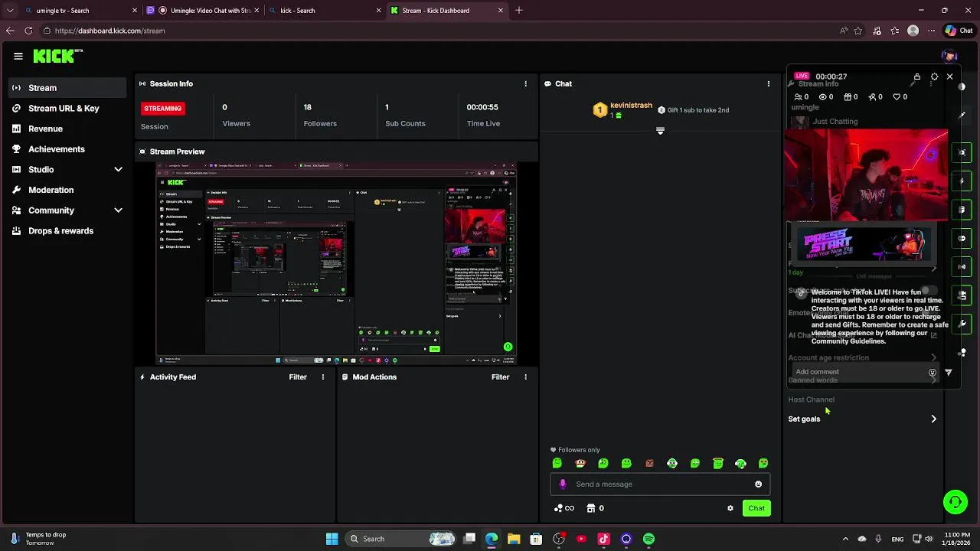Image resolution: width=980 pixels, height=551 pixels.
Task: Send the comment with the paper-plane icon
Action: (x=949, y=373)
